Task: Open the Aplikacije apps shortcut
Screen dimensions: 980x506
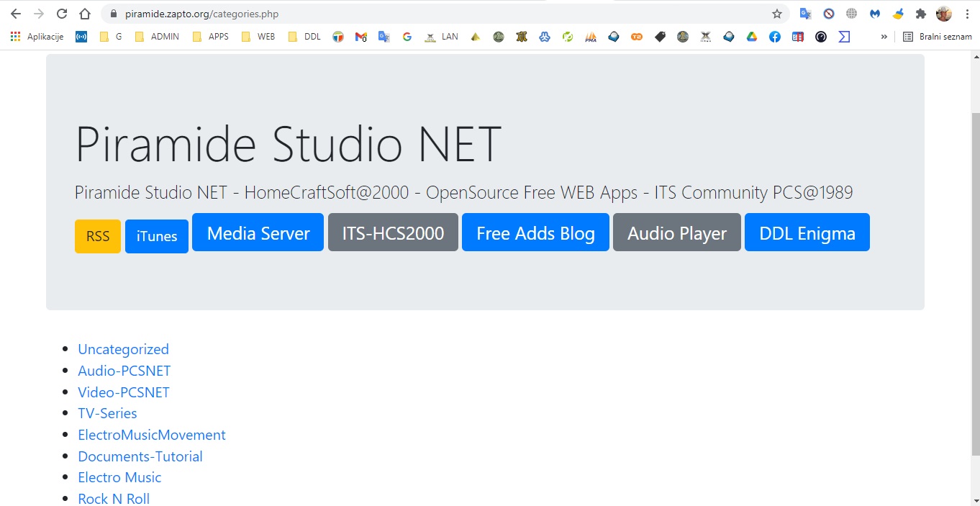Action: coord(37,37)
